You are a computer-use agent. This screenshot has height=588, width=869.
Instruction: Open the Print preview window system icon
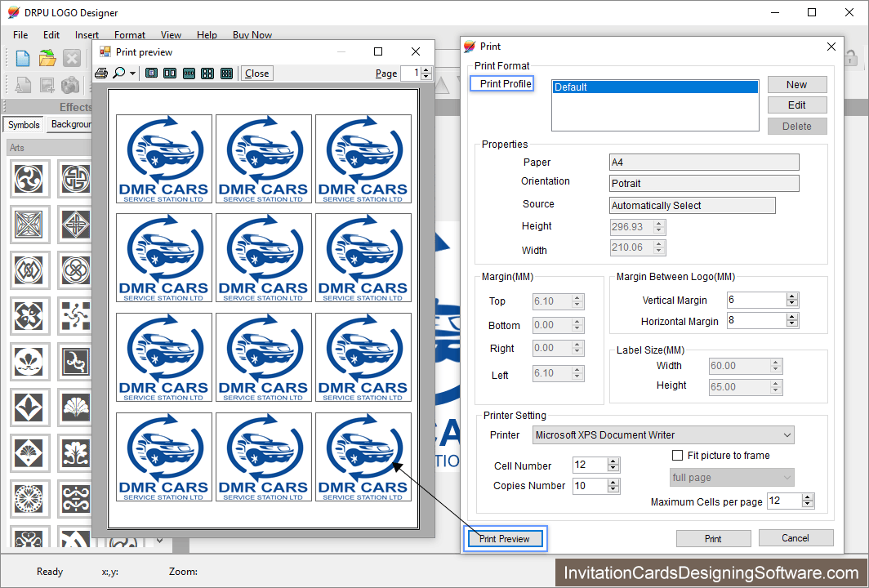pyautogui.click(x=105, y=51)
